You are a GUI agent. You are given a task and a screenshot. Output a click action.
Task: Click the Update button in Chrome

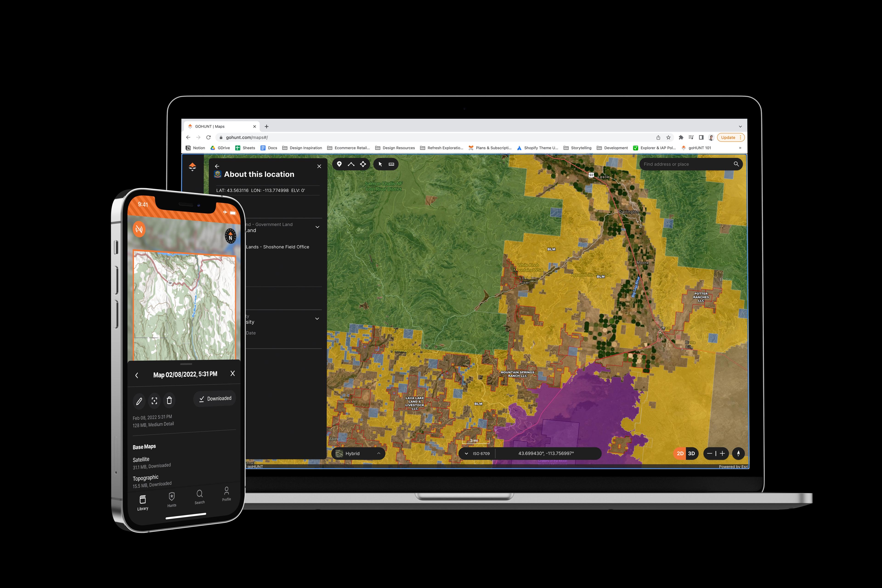[728, 137]
